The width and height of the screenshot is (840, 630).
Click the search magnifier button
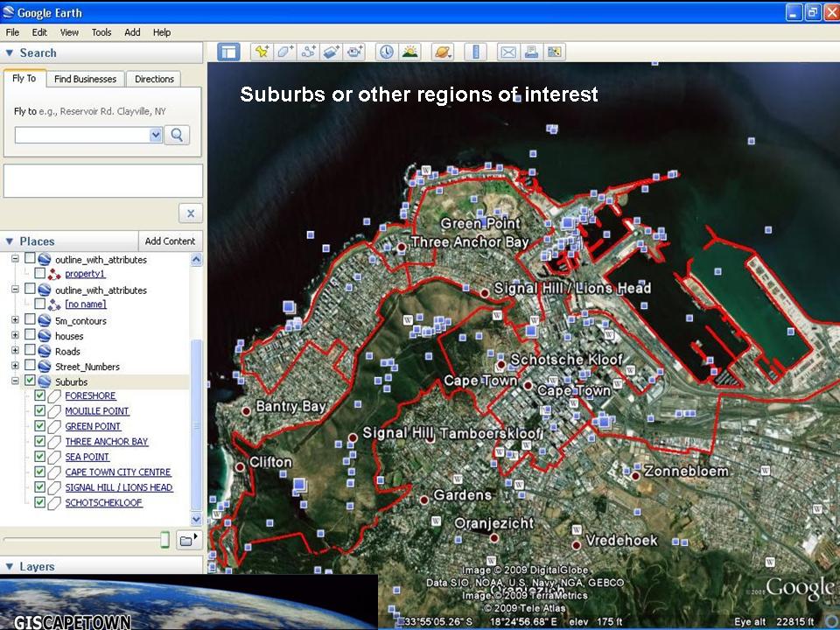[x=177, y=135]
